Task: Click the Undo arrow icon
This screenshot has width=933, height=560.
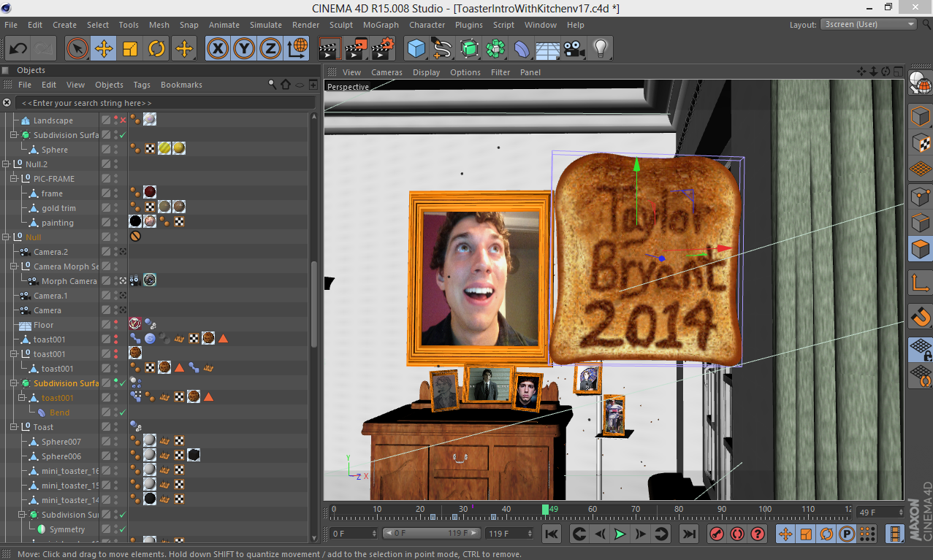Action: pos(18,49)
